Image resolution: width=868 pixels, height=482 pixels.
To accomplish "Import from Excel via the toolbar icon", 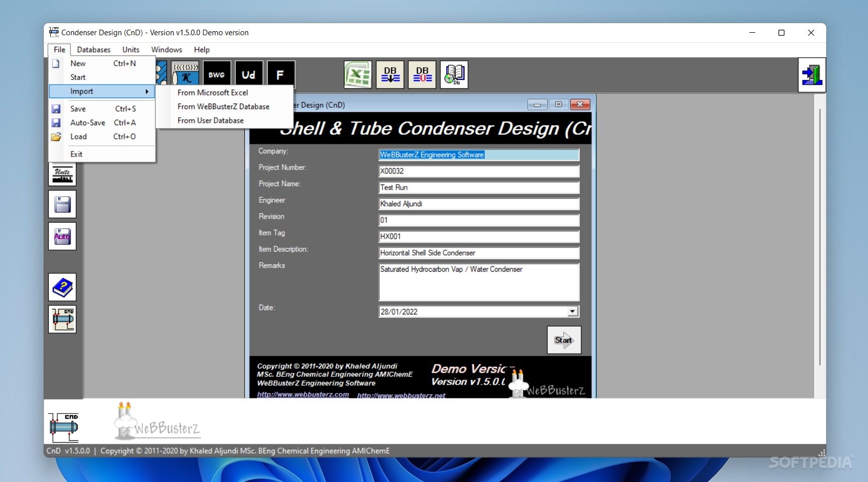I will click(358, 75).
